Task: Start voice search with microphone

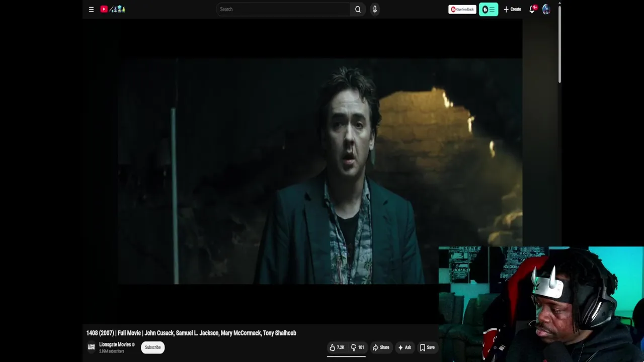Action: (x=375, y=9)
